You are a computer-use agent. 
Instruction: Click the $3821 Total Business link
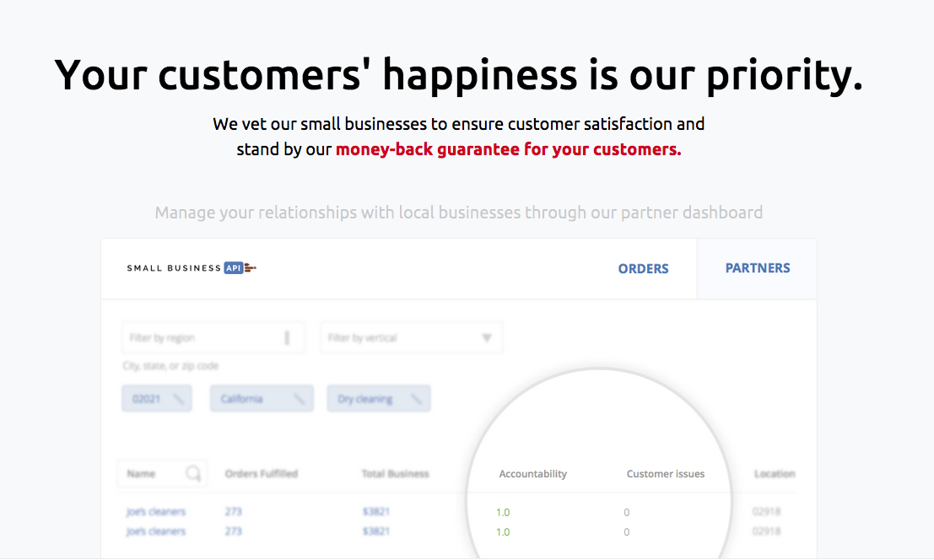(376, 511)
